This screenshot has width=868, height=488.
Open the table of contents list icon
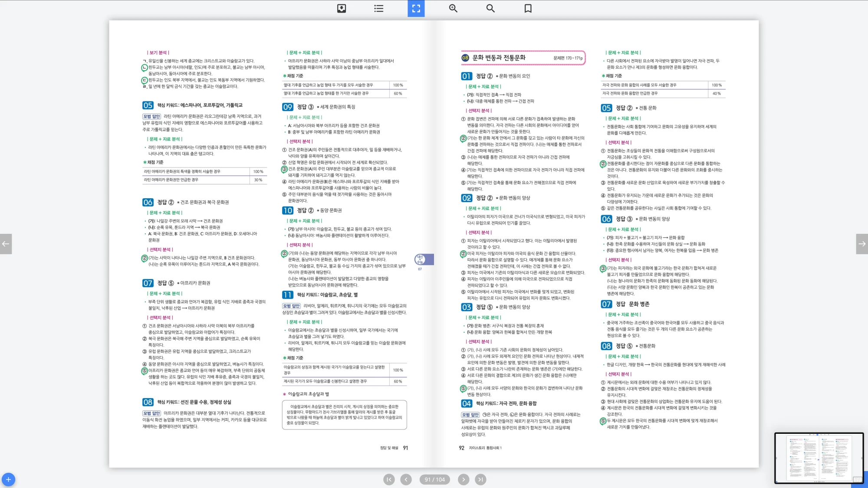[x=379, y=8]
